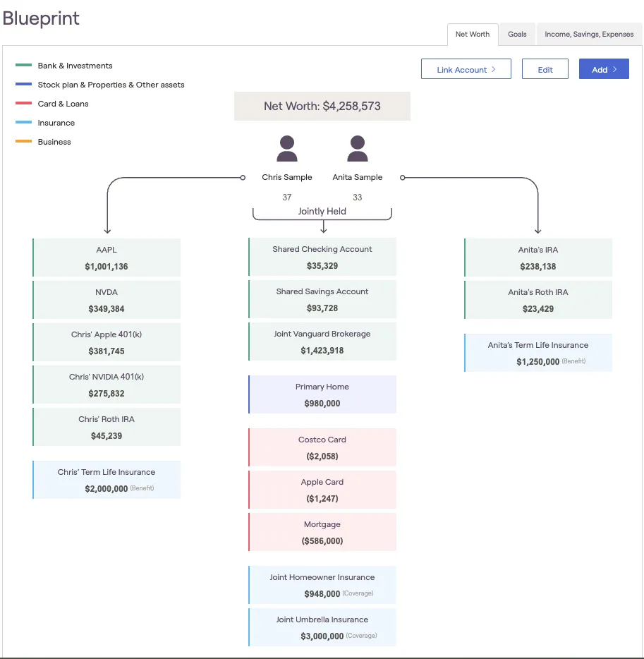Screen dimensions: 644x659
Task: Switch to the Goals tab
Action: pos(517,34)
